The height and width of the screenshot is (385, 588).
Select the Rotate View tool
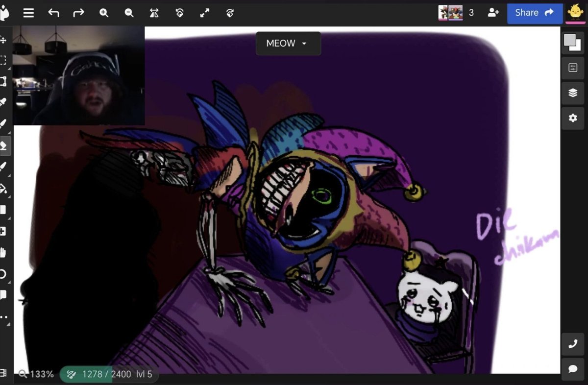3,274
